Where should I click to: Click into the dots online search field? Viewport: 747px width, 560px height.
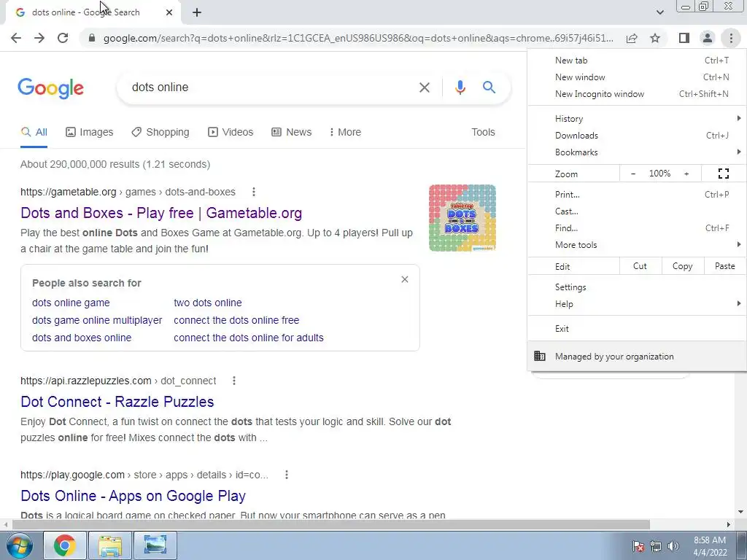pos(267,87)
